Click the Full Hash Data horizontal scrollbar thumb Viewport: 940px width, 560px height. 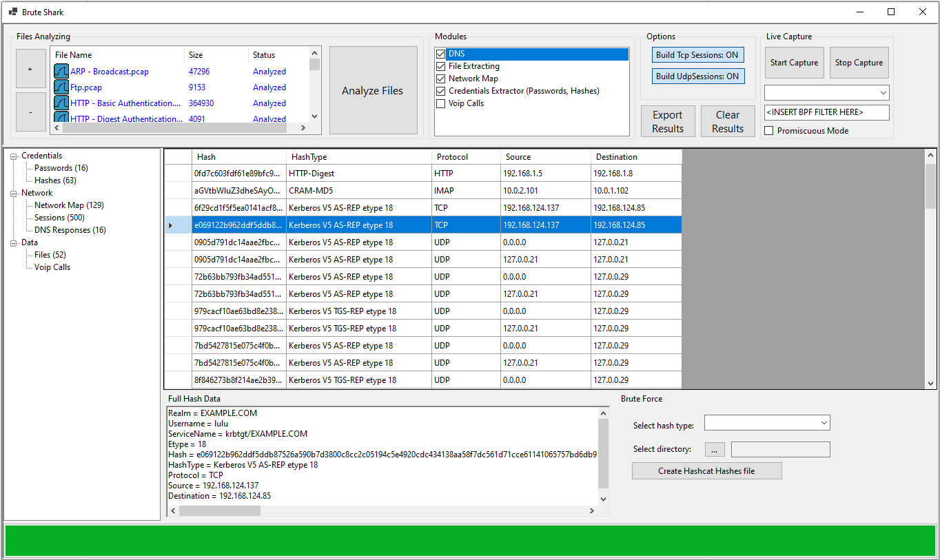(x=220, y=511)
